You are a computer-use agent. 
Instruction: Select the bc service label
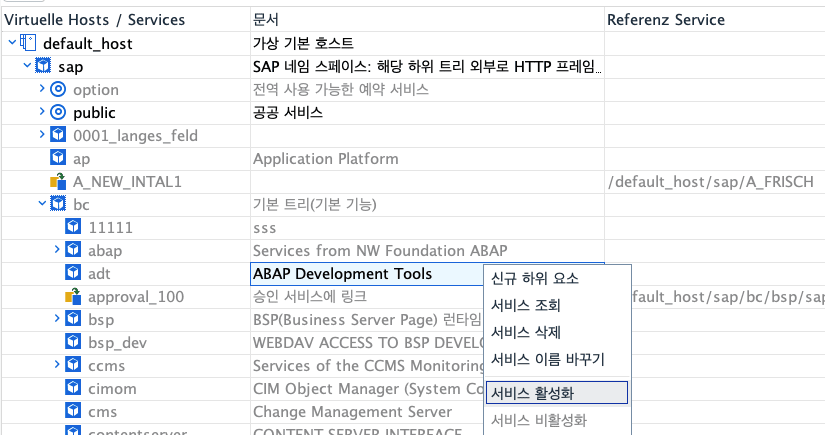tap(81, 204)
